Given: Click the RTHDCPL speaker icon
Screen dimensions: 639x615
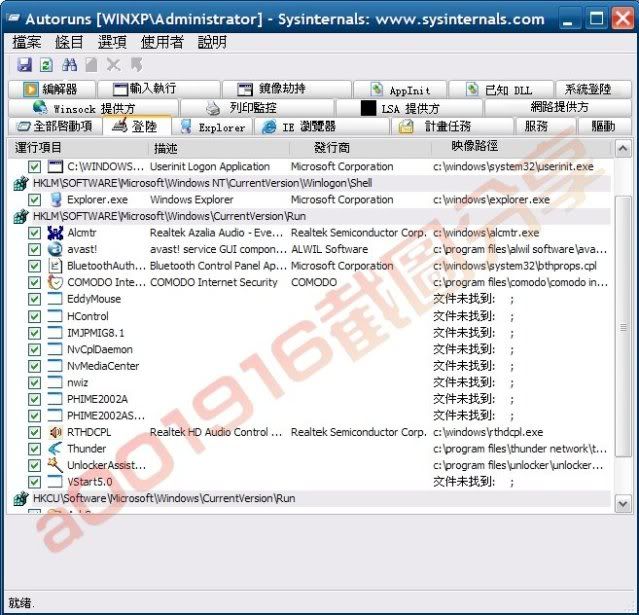Looking at the screenshot, I should 55,432.
